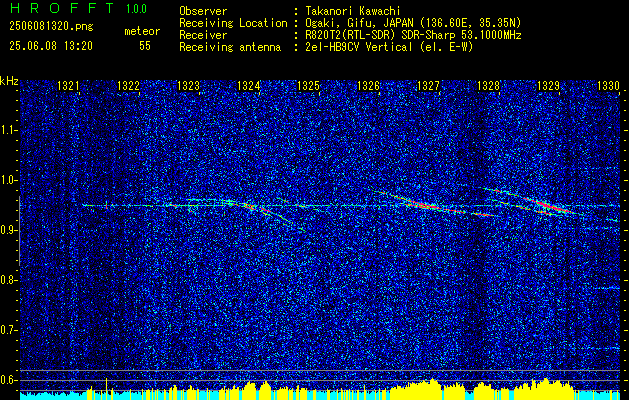Image resolution: width=629 pixels, height=400 pixels.
Task: Click the meteor count 55
Action: [x=145, y=46]
